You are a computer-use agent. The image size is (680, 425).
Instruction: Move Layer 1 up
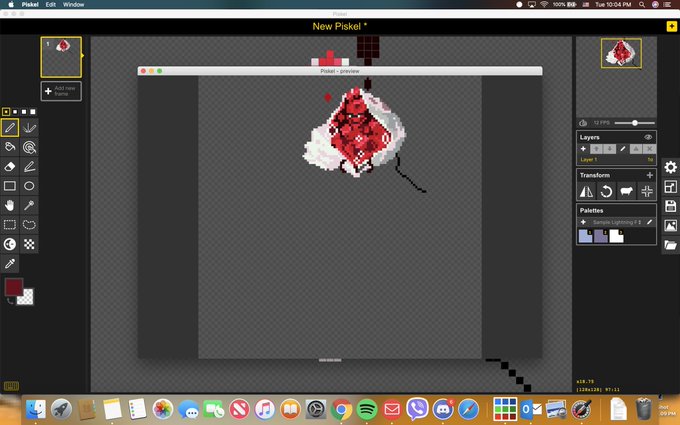pyautogui.click(x=596, y=149)
